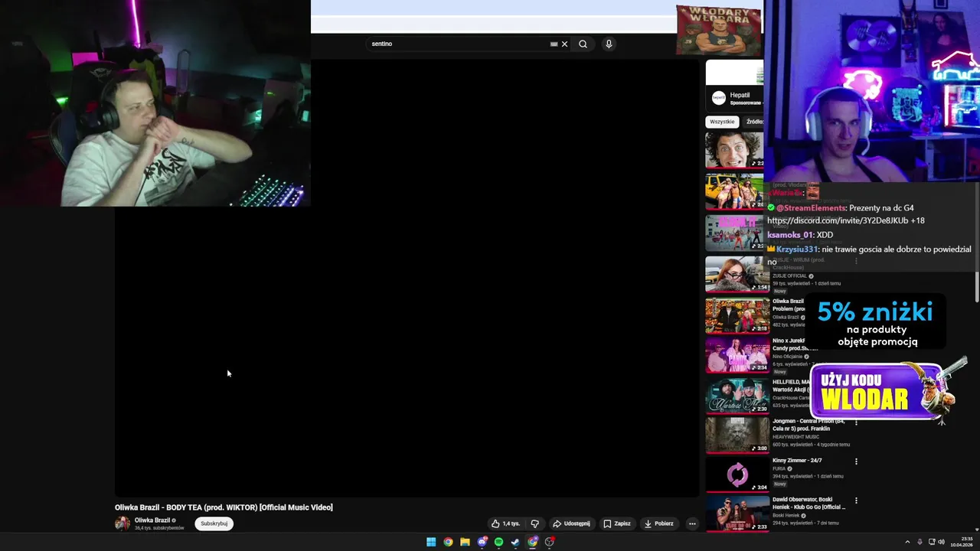Open the Jongmen Central Prison thumbnail
Viewport: 980px width, 551px height.
(x=737, y=435)
